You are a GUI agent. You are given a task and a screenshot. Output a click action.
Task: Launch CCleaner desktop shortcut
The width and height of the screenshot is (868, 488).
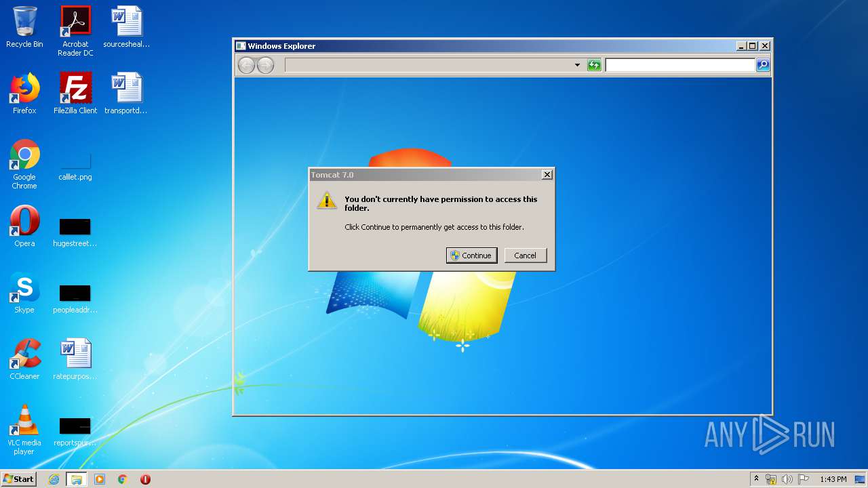(24, 359)
